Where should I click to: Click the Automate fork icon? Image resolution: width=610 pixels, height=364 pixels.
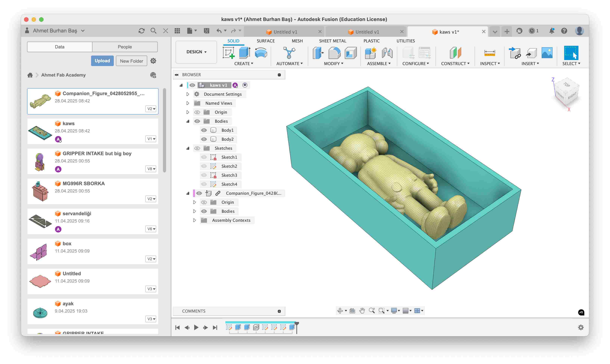tap(289, 53)
